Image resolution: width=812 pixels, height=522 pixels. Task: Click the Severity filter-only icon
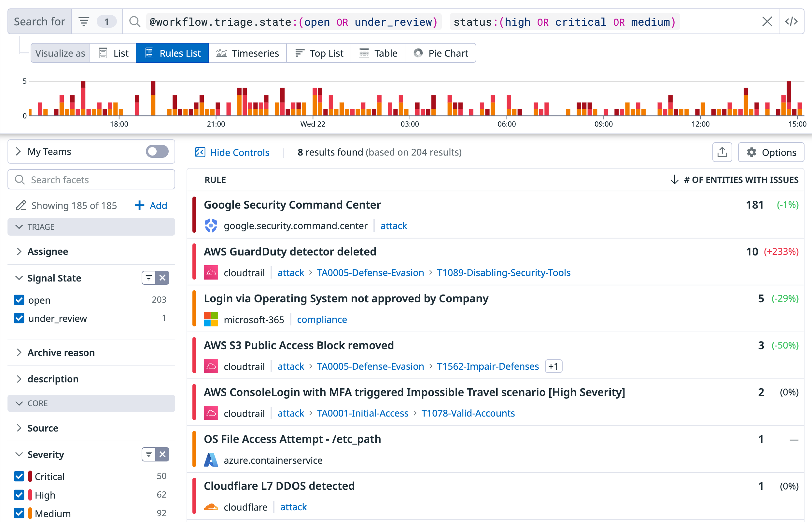coord(148,454)
